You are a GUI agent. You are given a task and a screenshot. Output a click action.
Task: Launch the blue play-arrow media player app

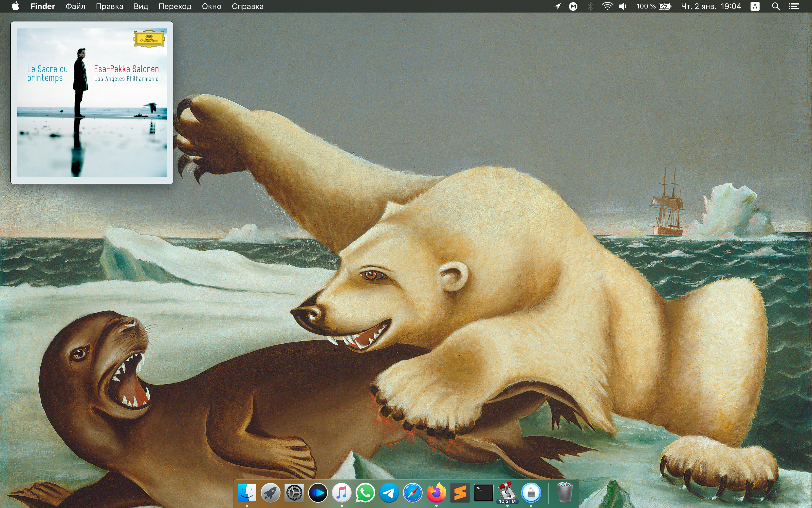tap(318, 493)
